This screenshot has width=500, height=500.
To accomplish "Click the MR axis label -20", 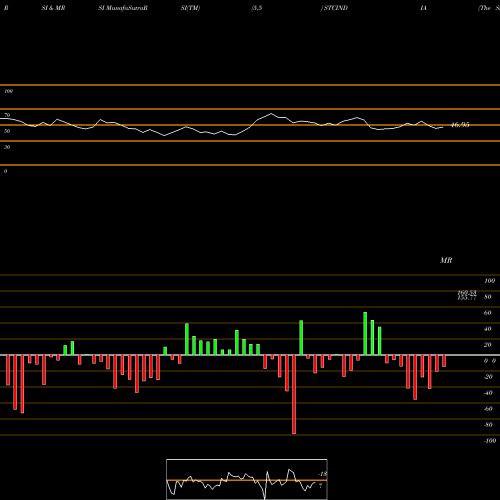I will (488, 377).
